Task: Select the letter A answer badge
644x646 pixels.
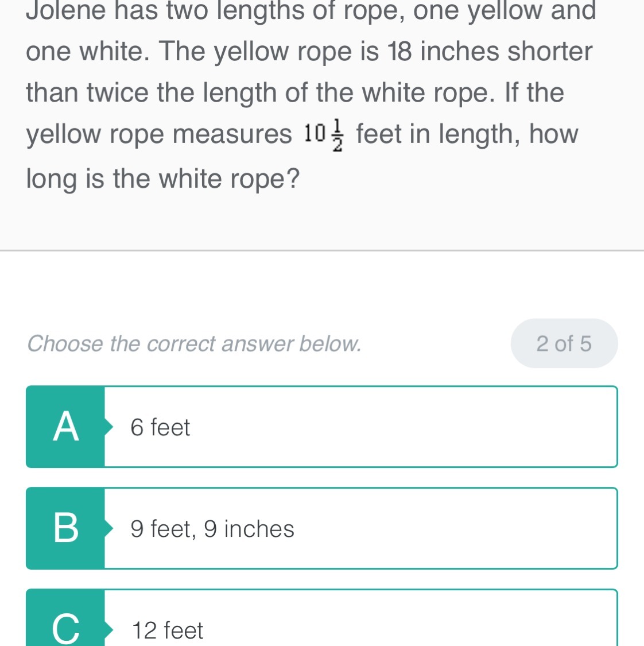Action: [65, 427]
